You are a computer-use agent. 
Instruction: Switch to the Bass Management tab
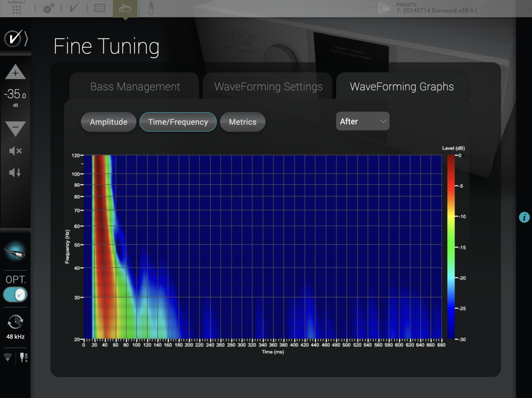pyautogui.click(x=135, y=87)
